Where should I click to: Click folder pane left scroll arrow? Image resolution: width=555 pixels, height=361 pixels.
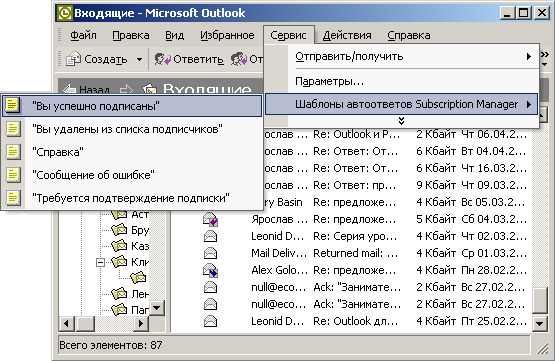pos(67,323)
